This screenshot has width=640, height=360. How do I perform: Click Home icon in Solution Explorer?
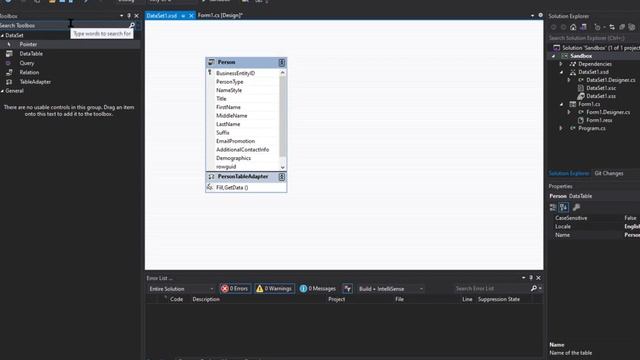(x=573, y=27)
